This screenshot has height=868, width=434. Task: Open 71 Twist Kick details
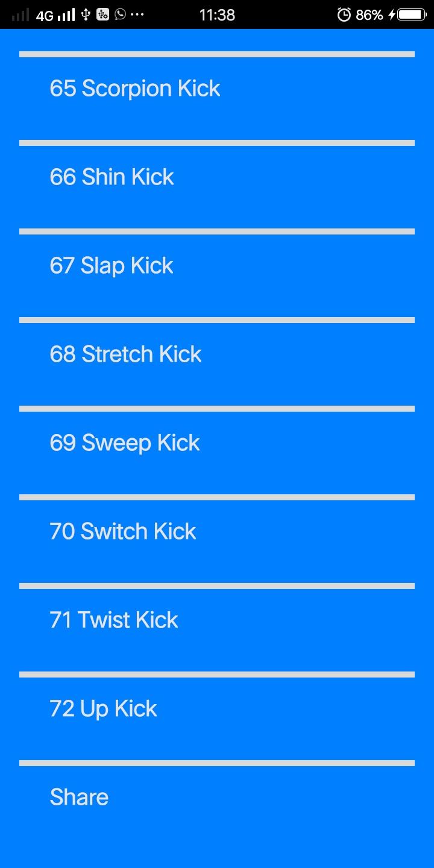click(x=114, y=620)
